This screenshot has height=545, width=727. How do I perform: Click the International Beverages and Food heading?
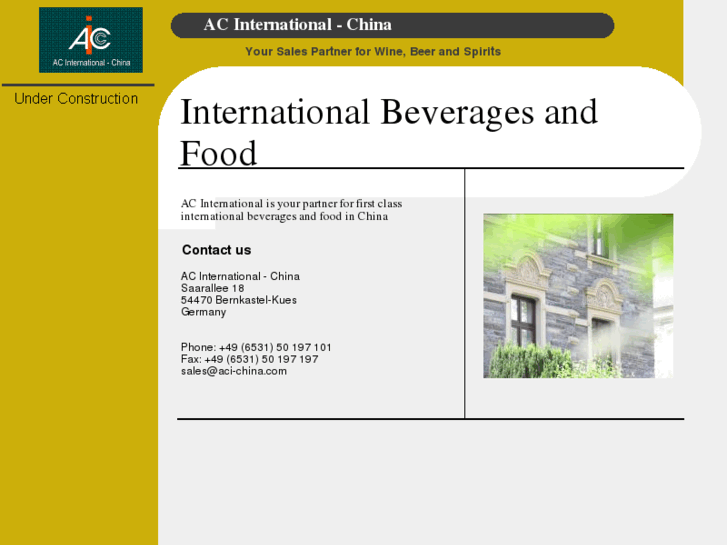coord(389,132)
